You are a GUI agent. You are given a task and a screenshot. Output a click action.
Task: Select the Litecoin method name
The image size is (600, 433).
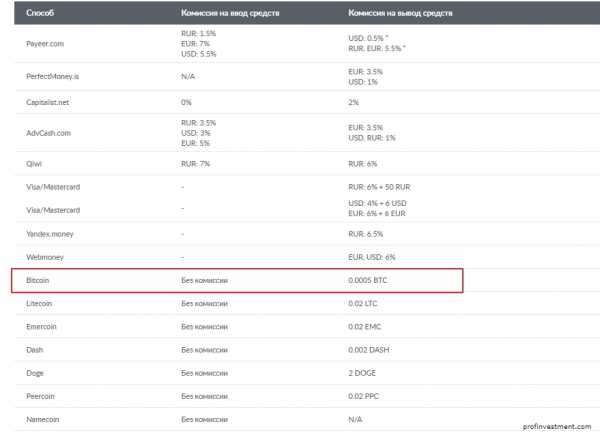pos(39,303)
